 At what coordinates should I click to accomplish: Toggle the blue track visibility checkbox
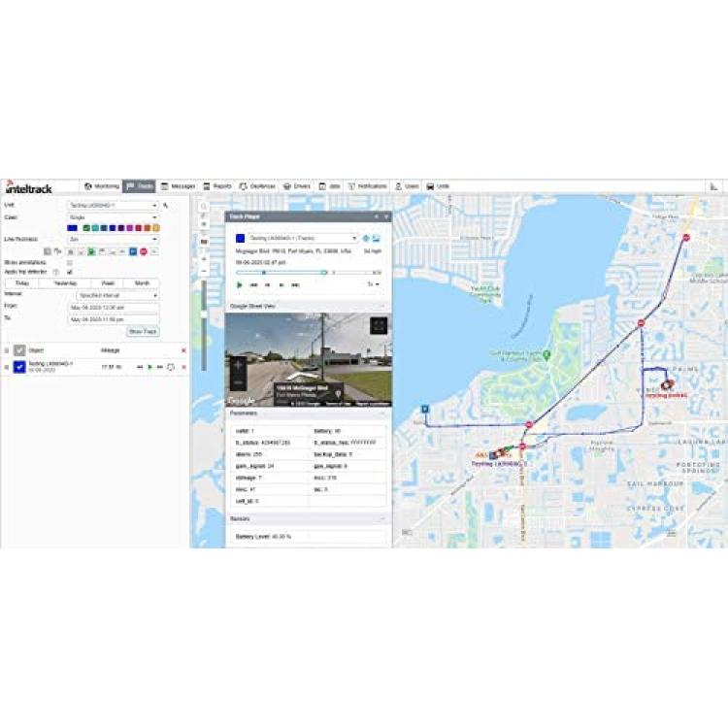19,367
